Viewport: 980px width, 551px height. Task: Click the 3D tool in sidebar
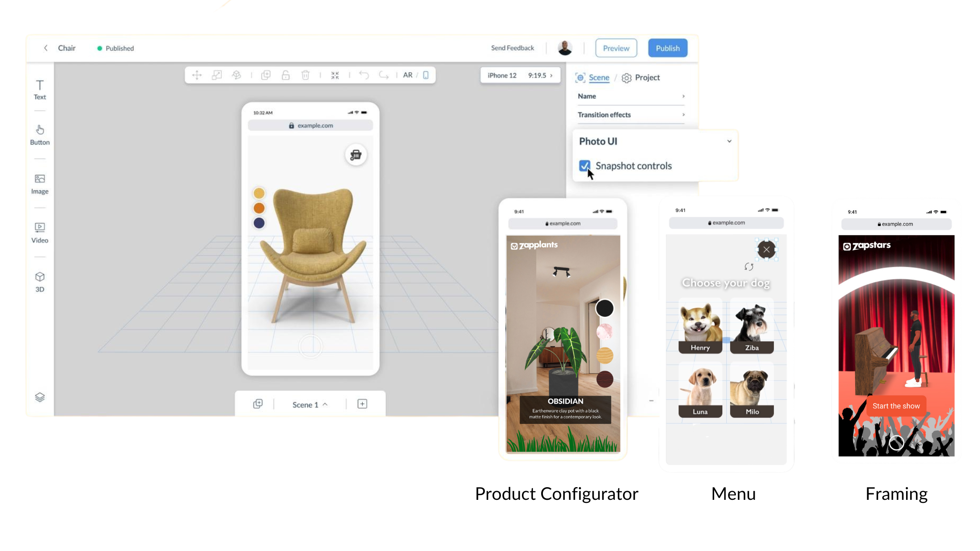[40, 281]
